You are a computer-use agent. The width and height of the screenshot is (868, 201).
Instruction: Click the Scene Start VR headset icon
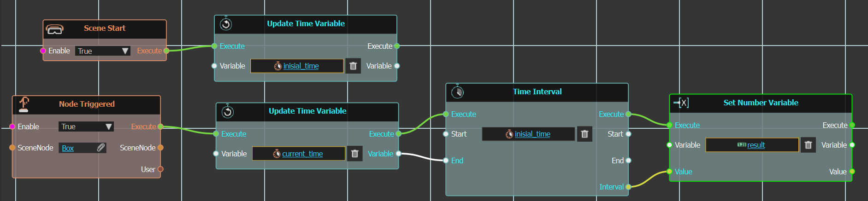click(55, 29)
